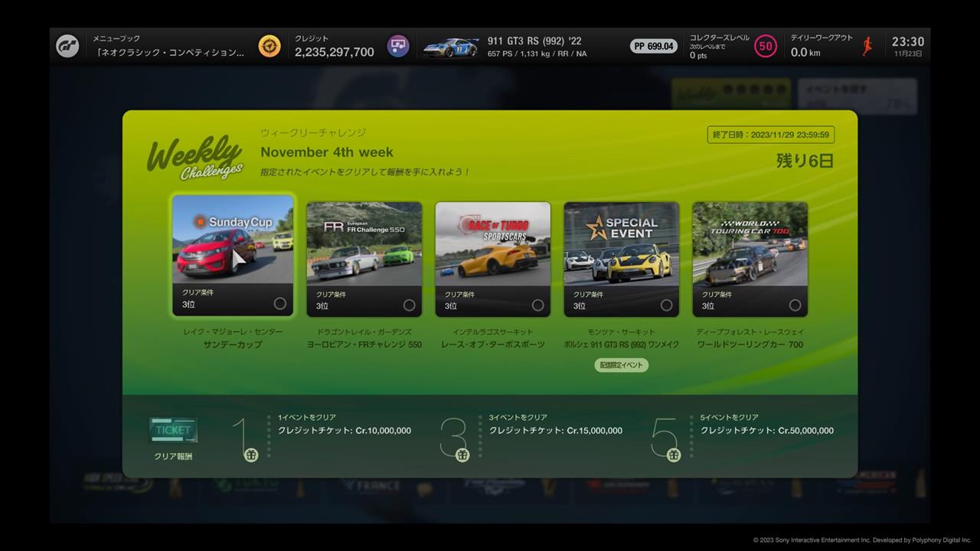Click the レイク・マジョーレ・センター track name

233,332
